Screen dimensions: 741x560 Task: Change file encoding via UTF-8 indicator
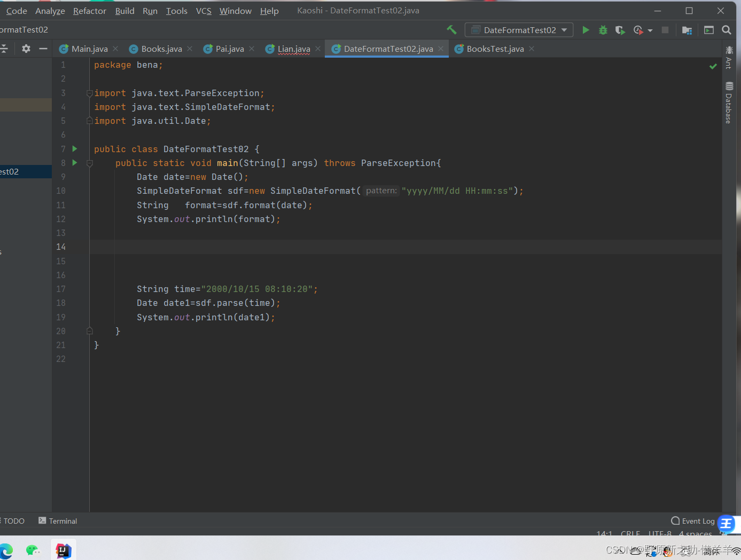(x=659, y=533)
